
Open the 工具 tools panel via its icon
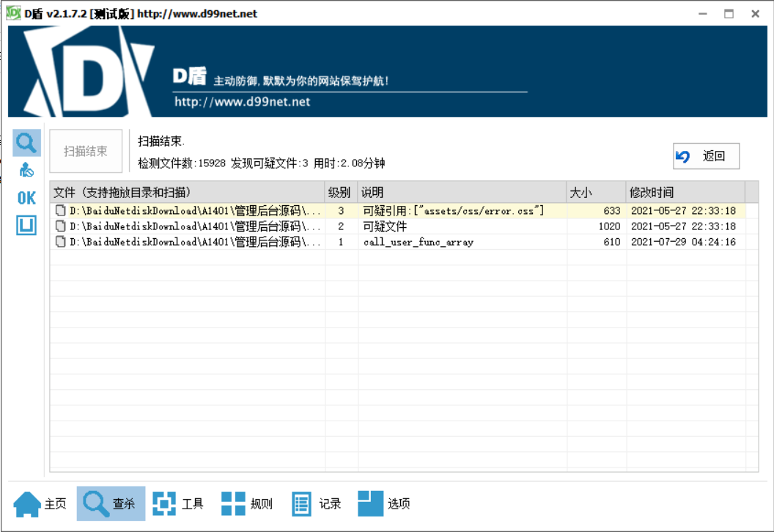pyautogui.click(x=165, y=503)
